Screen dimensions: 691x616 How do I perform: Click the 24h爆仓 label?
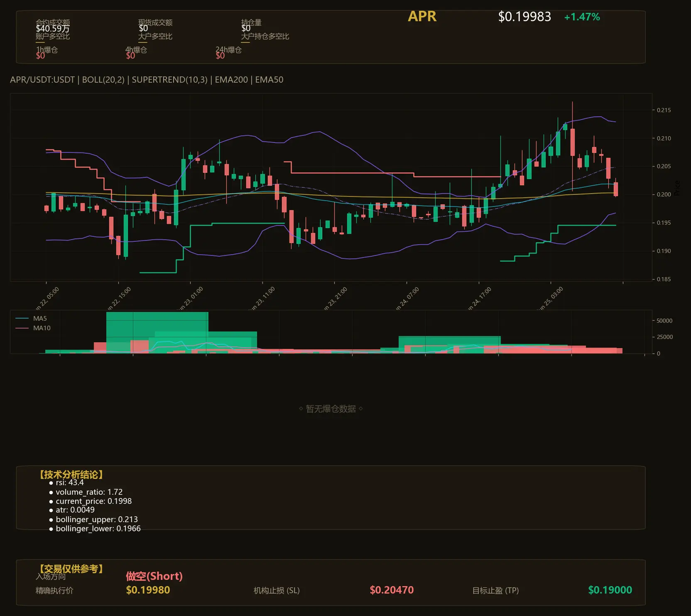click(228, 50)
